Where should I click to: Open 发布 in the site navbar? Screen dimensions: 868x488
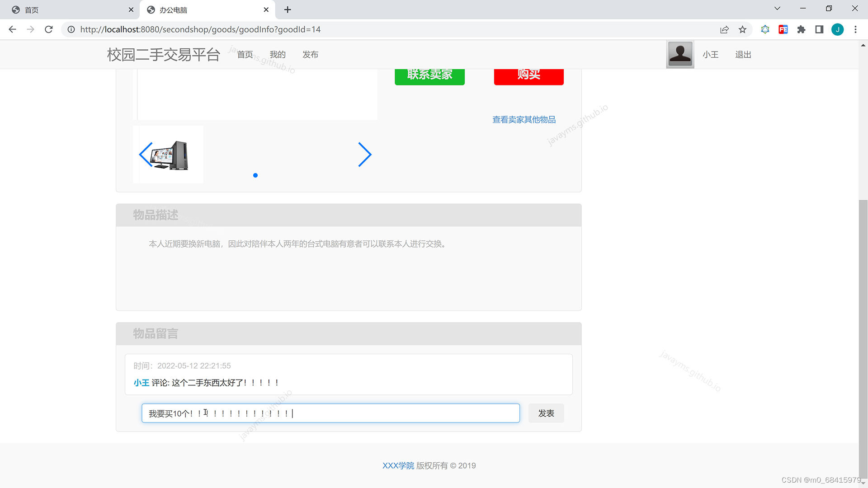pos(310,55)
